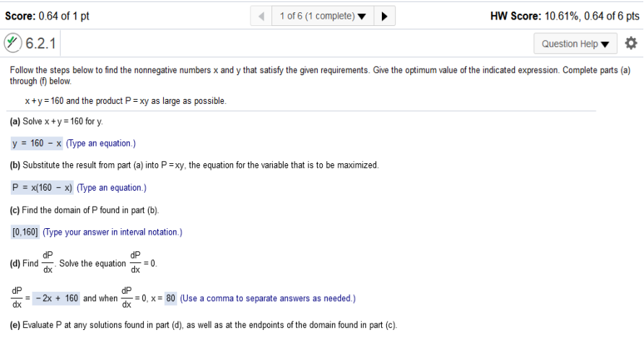
Task: Click the part (e) instruction text
Action: click(x=204, y=325)
